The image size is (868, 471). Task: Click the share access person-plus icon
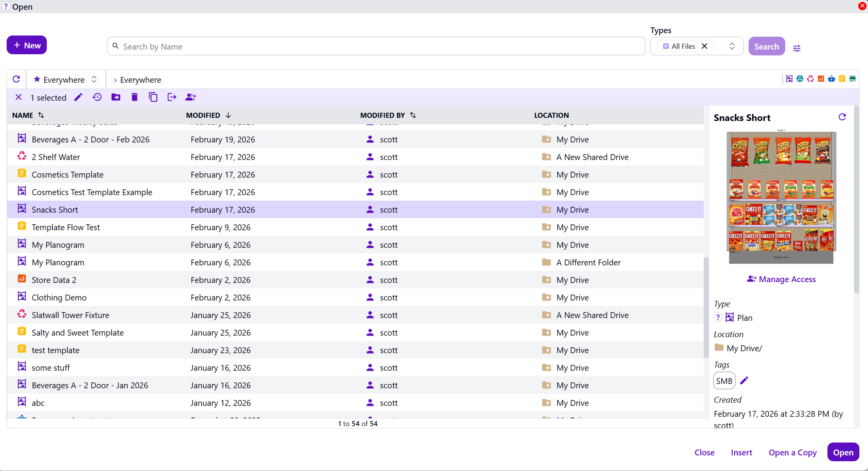point(190,97)
